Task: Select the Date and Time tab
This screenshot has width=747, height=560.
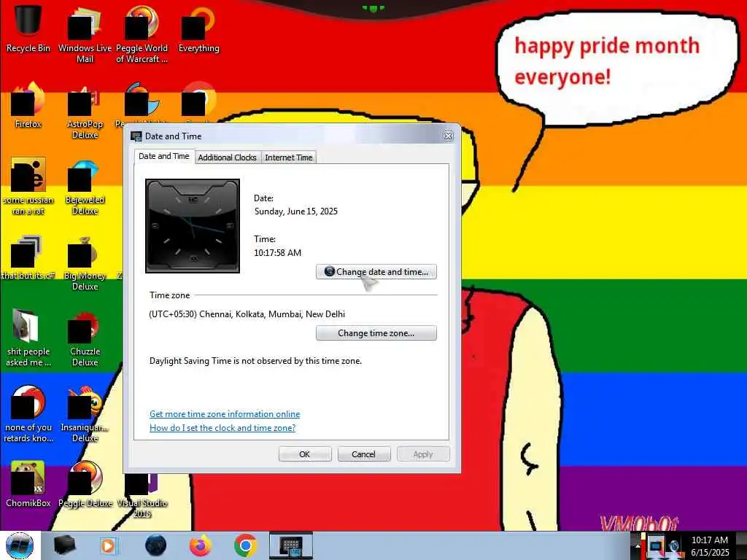Action: [164, 156]
